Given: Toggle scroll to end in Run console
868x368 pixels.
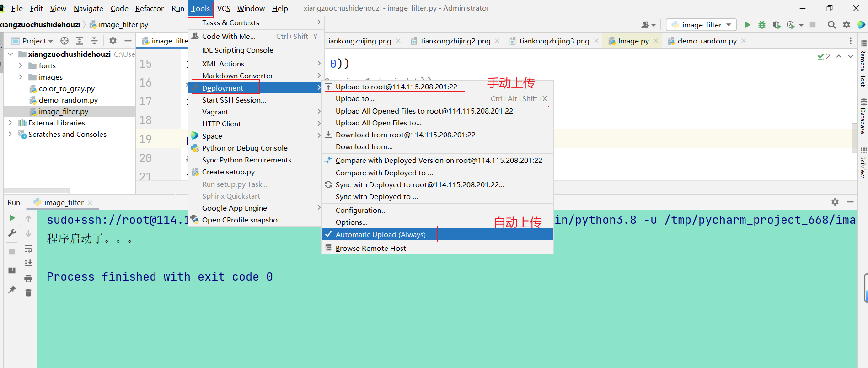Looking at the screenshot, I should (28, 263).
